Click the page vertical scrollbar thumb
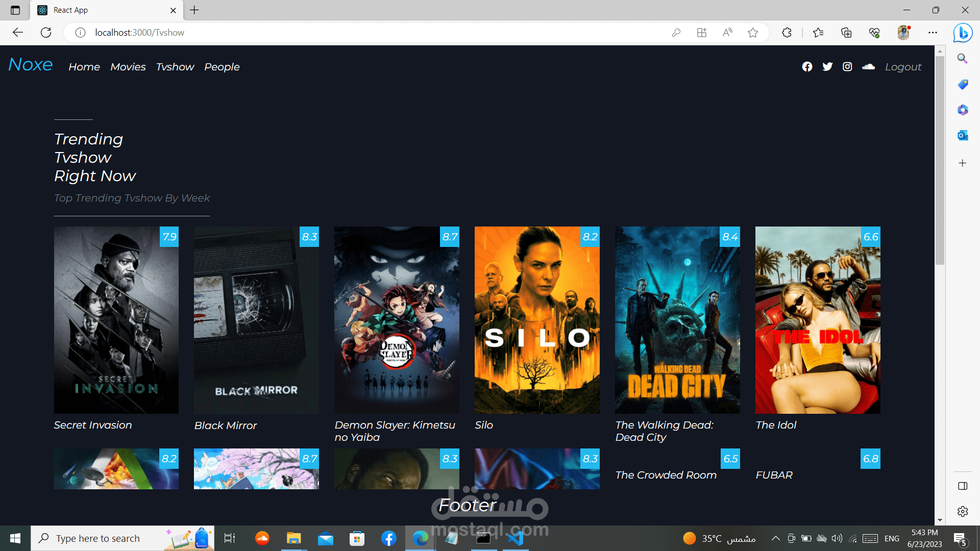 940,161
